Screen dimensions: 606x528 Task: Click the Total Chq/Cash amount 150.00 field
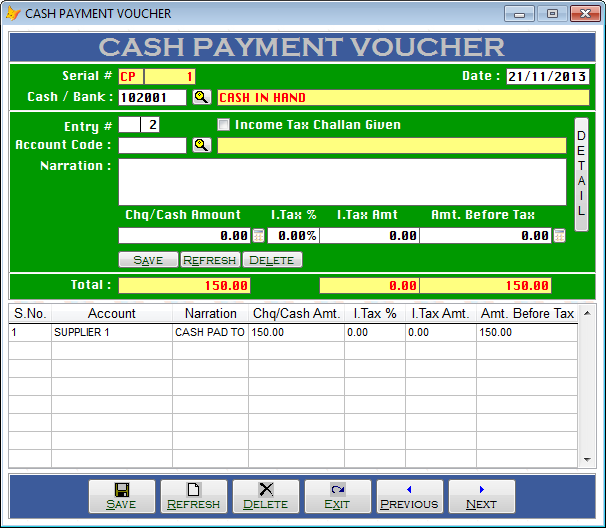[x=184, y=286]
